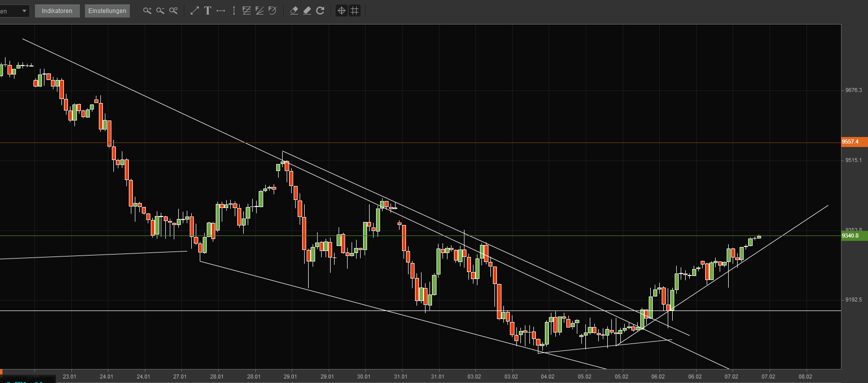Click the zoom area magnifier icon

(x=173, y=10)
